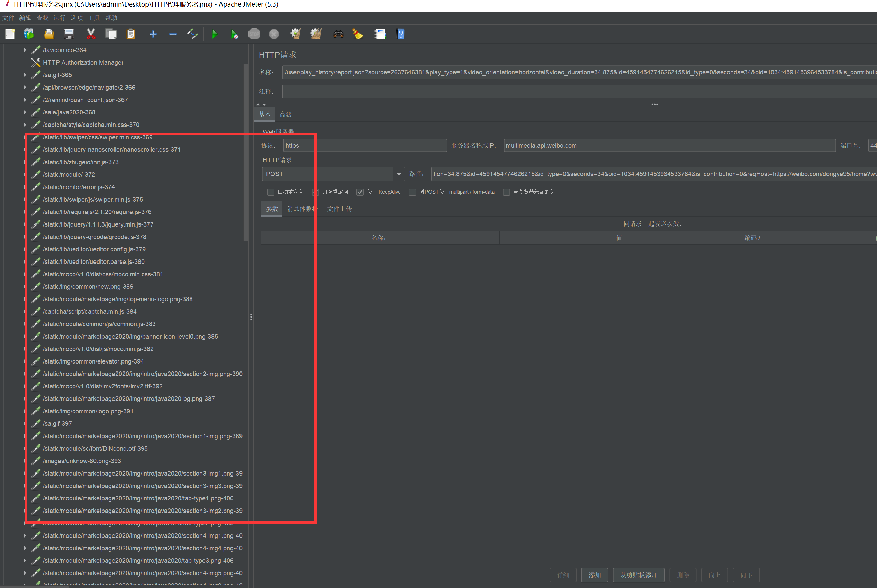Enable 自动重定向 checkbox
This screenshot has height=588, width=877.
[x=271, y=192]
